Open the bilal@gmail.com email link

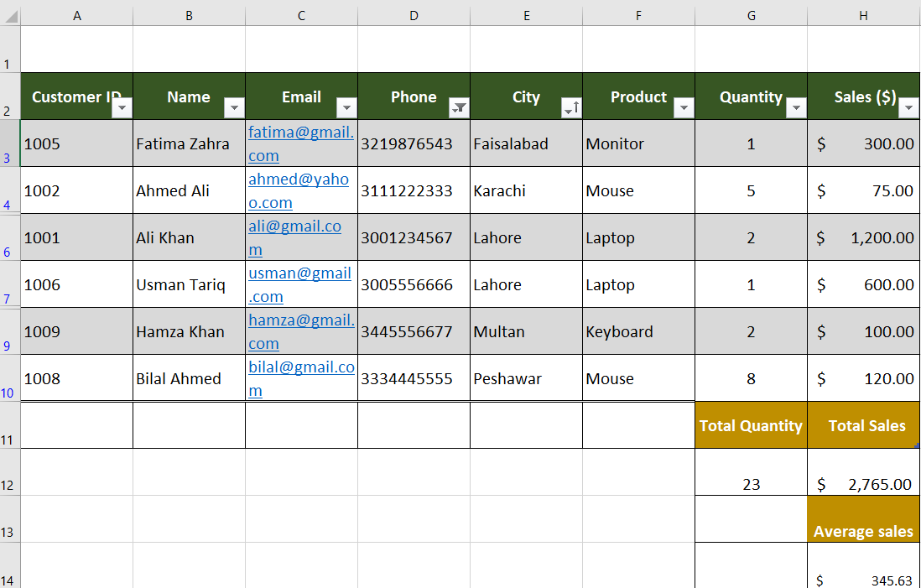(x=301, y=379)
